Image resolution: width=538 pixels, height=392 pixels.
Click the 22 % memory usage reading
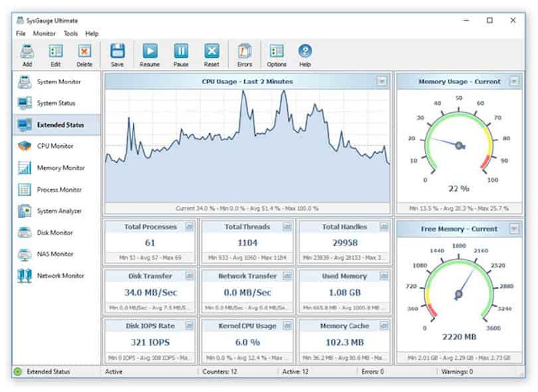(x=459, y=189)
